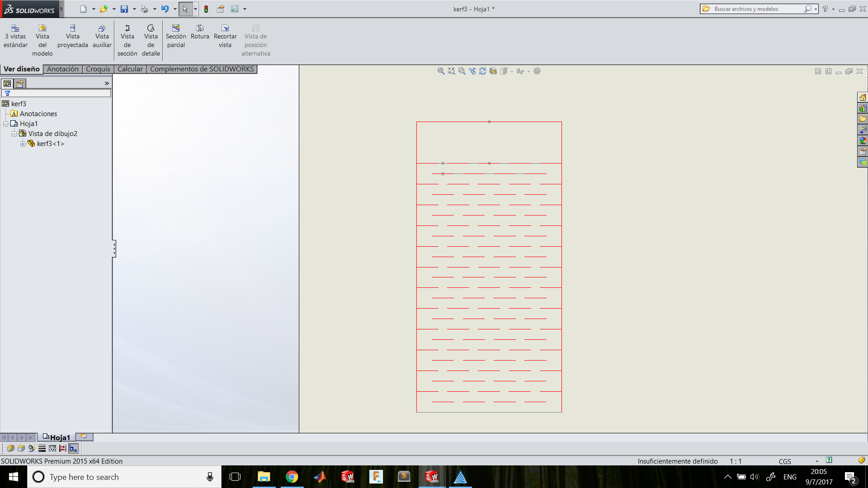The image size is (868, 488).
Task: Create a new document
Action: 83,9
